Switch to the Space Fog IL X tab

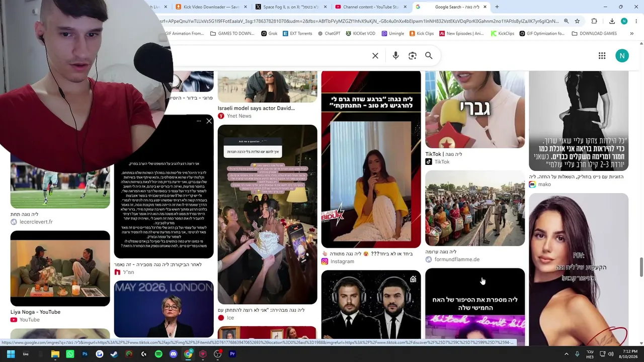point(291,7)
